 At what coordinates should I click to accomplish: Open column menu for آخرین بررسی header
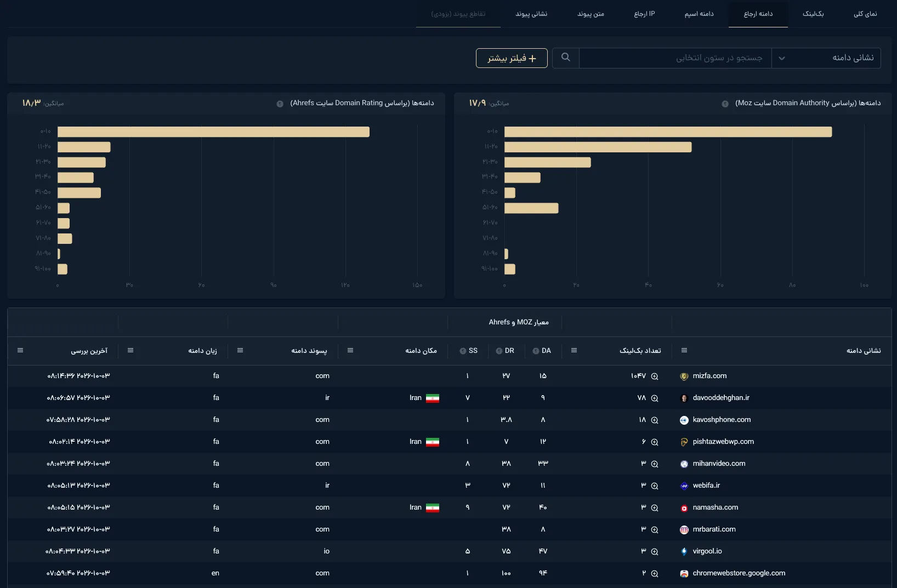point(20,351)
